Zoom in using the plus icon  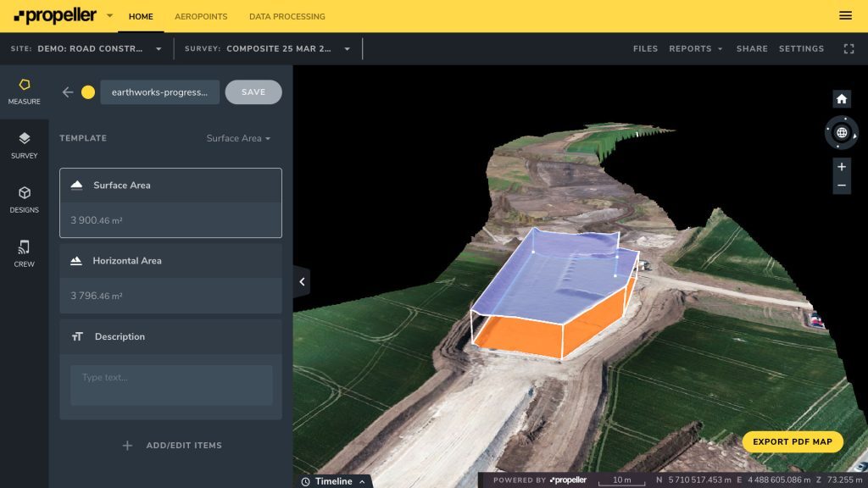(x=842, y=166)
